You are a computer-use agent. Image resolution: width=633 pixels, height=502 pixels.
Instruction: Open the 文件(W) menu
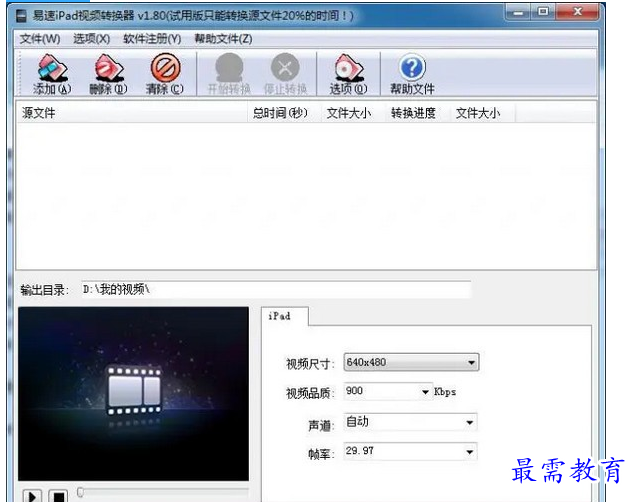click(x=40, y=39)
